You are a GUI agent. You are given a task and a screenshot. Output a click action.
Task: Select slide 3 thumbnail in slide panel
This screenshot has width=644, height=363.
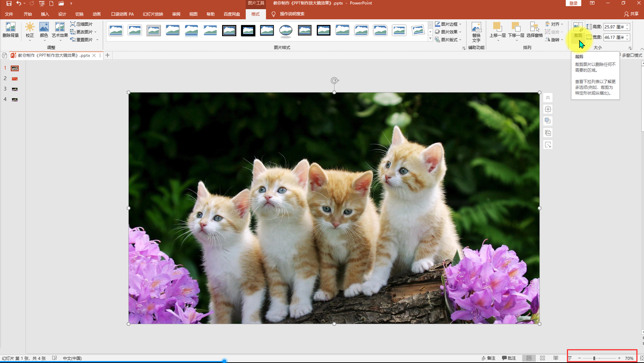tap(15, 89)
